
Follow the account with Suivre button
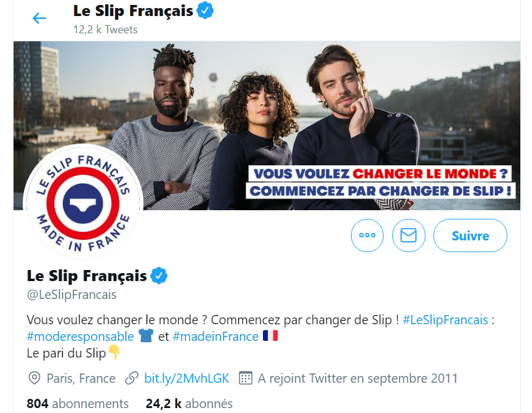470,235
